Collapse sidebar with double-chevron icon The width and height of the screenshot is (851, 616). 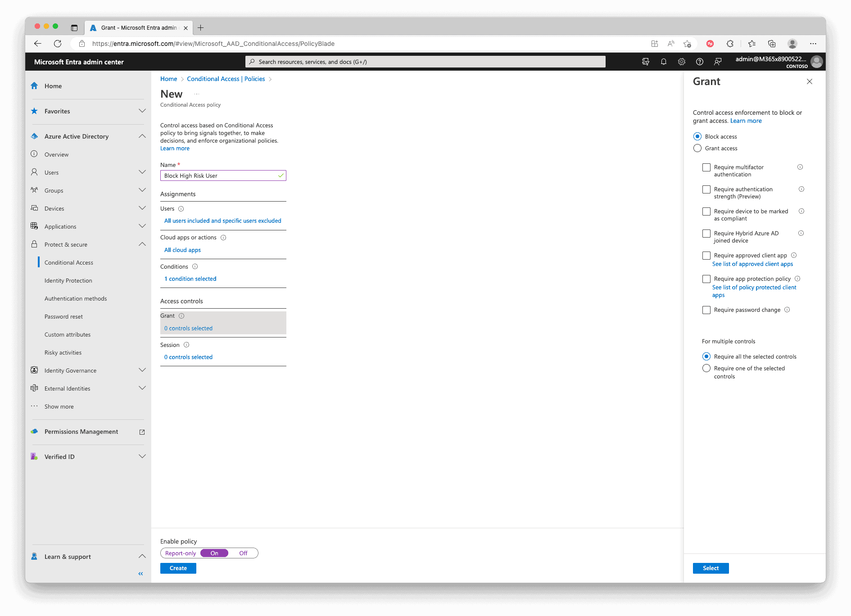click(x=140, y=574)
